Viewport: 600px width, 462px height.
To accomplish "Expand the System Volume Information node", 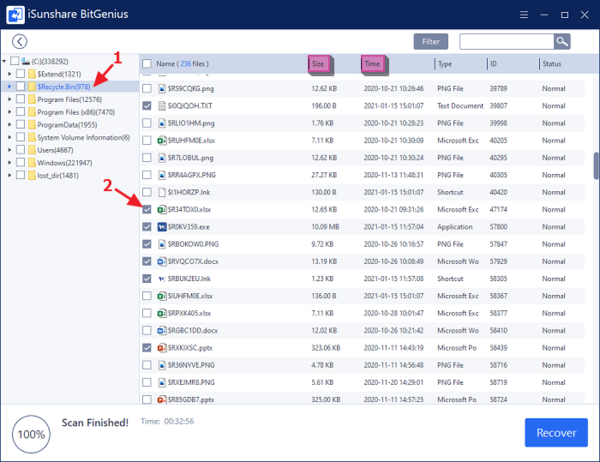I will pos(10,137).
